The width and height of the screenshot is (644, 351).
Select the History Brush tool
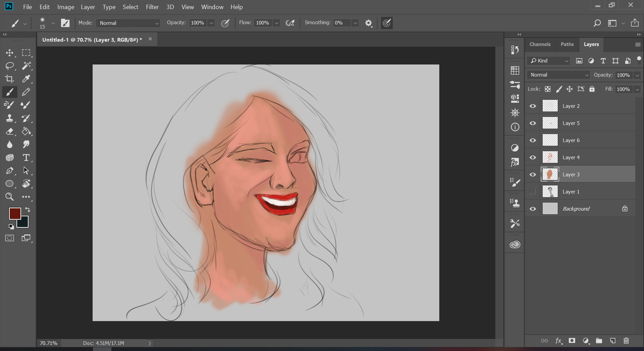[x=26, y=118]
